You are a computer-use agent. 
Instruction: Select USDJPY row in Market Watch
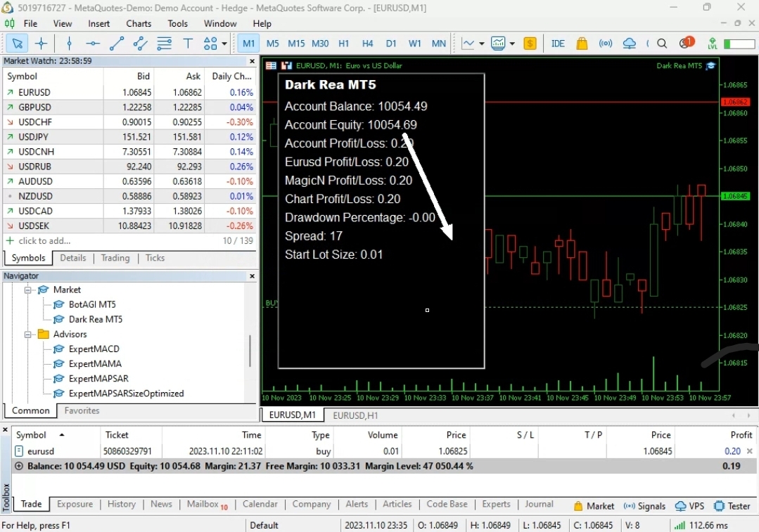(x=129, y=137)
